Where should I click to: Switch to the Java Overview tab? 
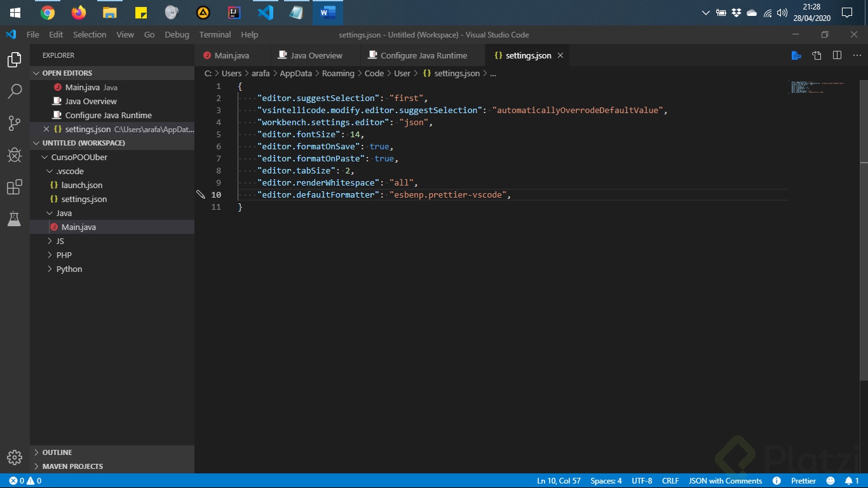316,55
